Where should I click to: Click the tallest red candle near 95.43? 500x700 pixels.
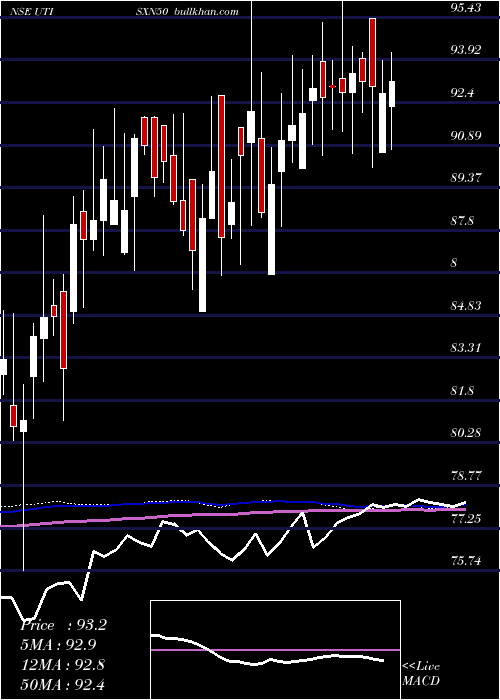tap(372, 52)
